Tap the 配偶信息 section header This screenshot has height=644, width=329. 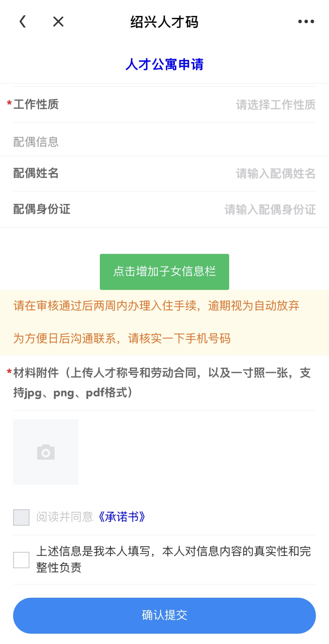click(x=36, y=142)
